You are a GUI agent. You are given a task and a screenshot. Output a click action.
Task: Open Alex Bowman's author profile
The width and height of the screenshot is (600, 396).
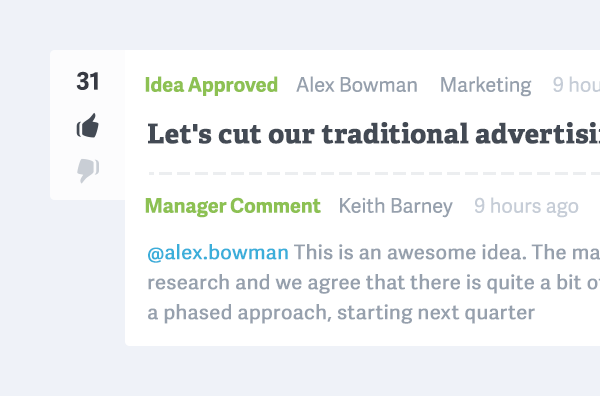357,85
